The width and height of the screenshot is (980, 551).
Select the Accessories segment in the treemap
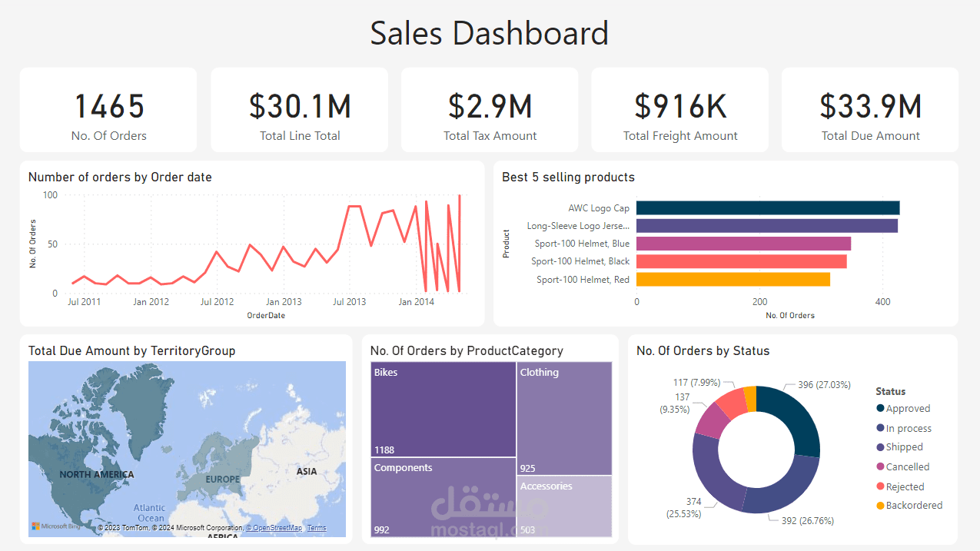coord(564,506)
